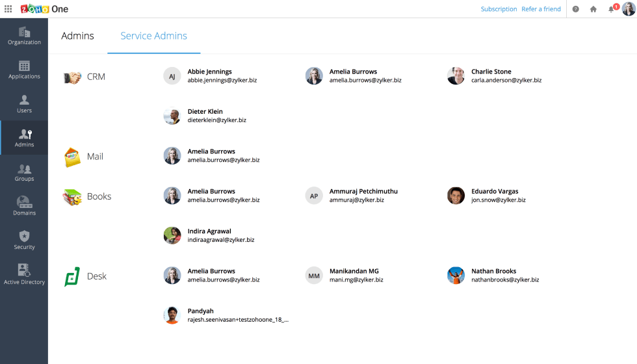Click the Desk service icon
Viewport: 637px width, 364px height.
[x=72, y=277]
